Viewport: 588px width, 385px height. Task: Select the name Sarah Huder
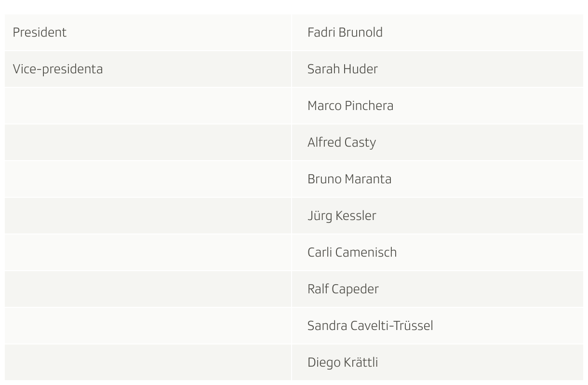[343, 69]
